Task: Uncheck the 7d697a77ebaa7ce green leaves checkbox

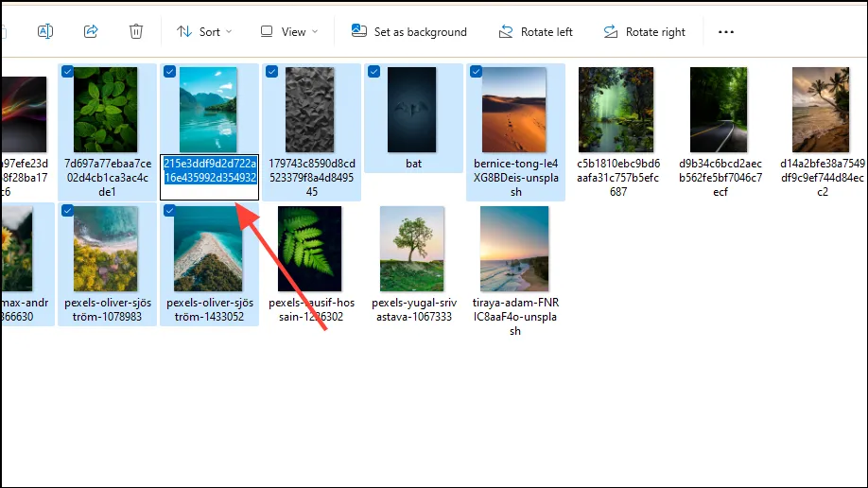Action: [67, 72]
